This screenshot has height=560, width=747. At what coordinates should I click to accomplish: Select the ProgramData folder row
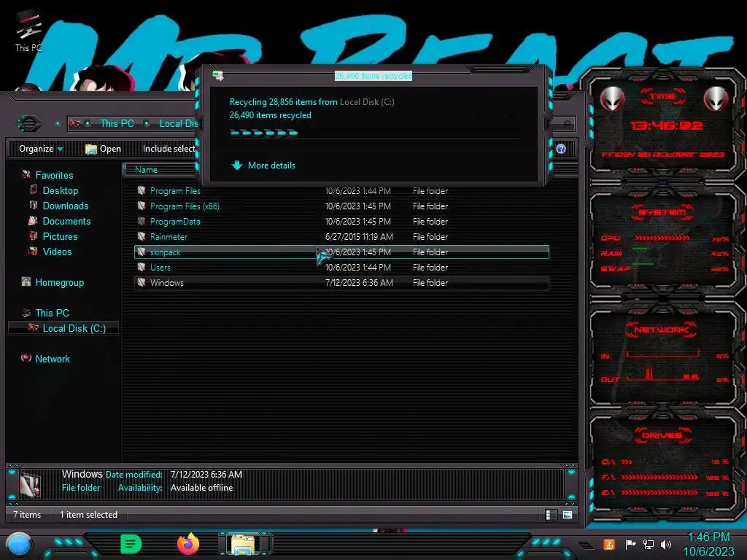point(341,222)
